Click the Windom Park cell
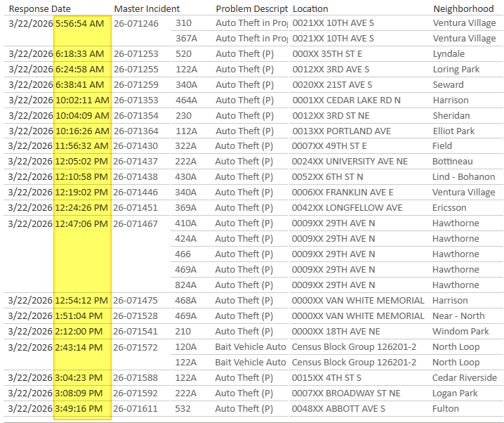The width and height of the screenshot is (504, 423). (460, 331)
